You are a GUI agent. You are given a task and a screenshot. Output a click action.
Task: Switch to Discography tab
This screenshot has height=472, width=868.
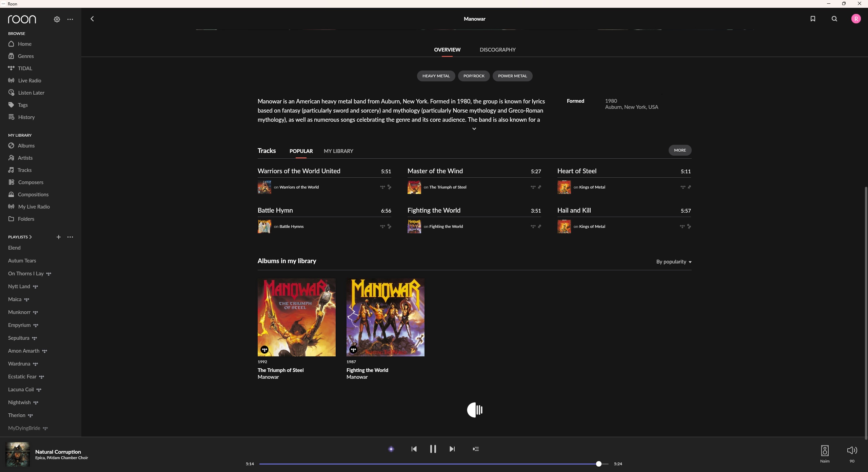click(x=497, y=50)
